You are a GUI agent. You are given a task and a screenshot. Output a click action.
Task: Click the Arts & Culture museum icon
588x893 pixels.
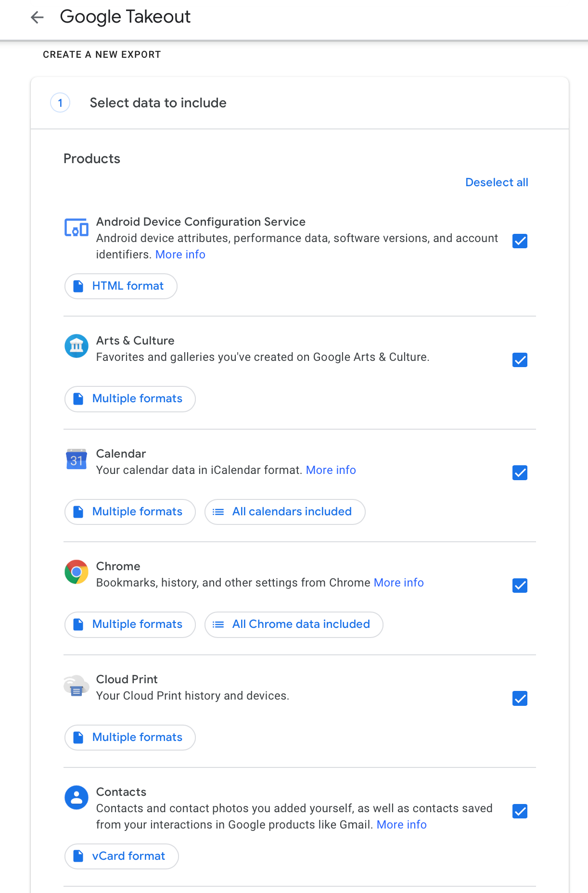(x=77, y=346)
